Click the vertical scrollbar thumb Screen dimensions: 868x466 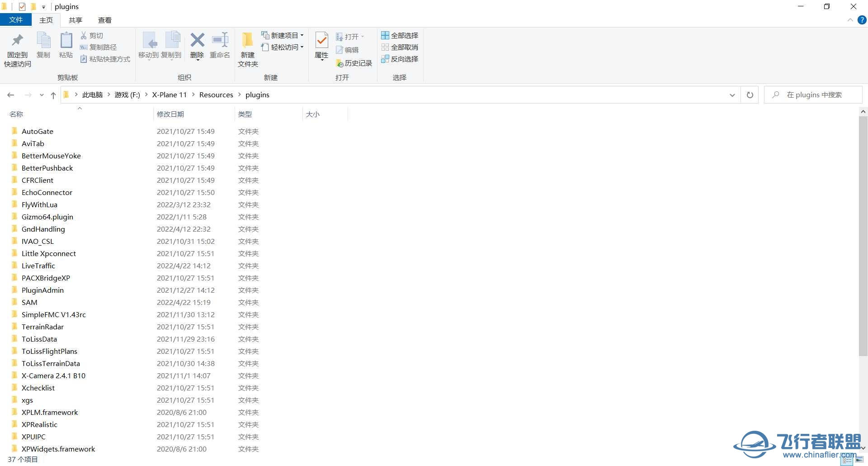coord(863,236)
